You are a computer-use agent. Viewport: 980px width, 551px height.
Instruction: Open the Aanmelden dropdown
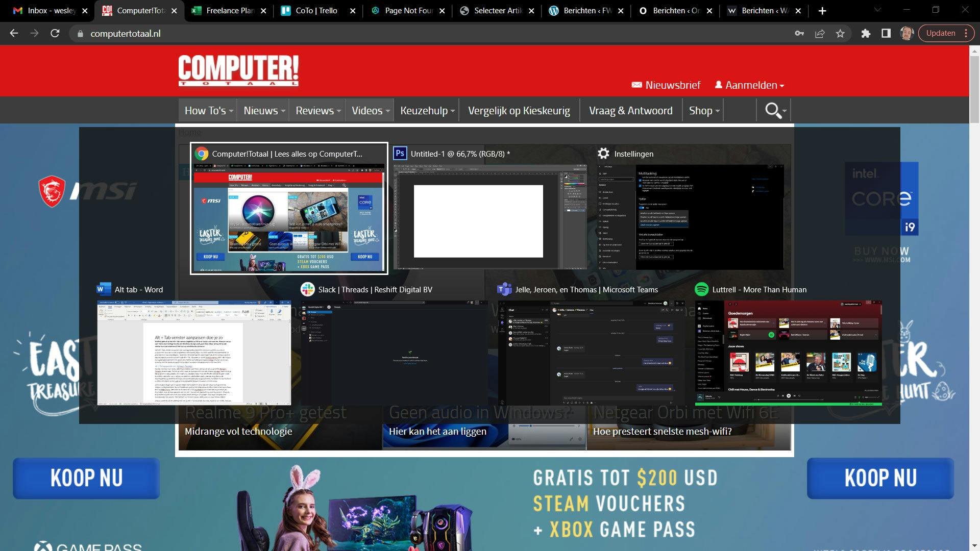(x=749, y=85)
